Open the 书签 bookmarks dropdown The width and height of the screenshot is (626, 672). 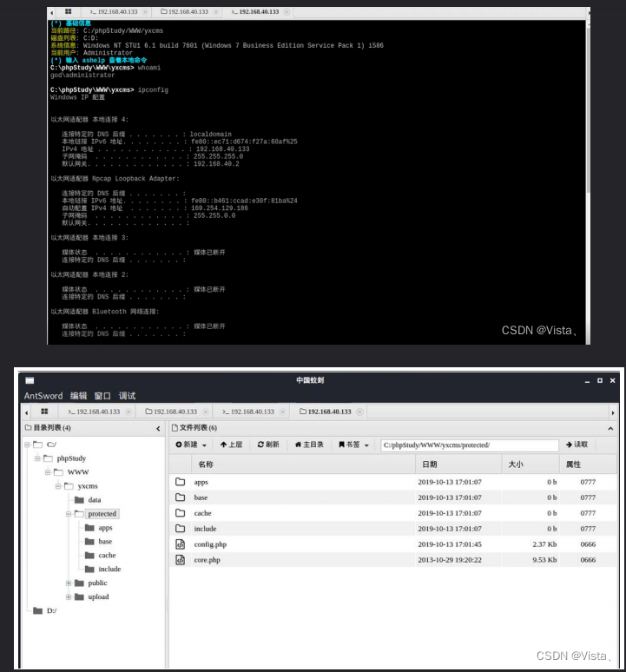pos(353,445)
